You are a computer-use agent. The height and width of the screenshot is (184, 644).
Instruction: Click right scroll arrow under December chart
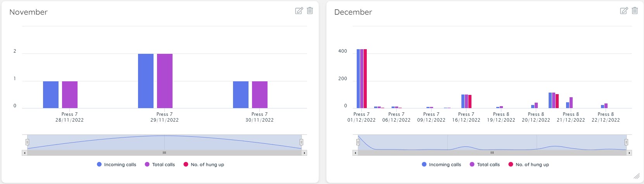(x=629, y=153)
